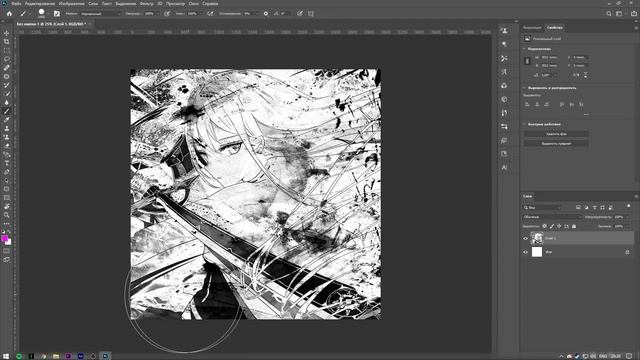This screenshot has height=360, width=640.
Task: Flip layer vertically in Properties
Action: 585,75
